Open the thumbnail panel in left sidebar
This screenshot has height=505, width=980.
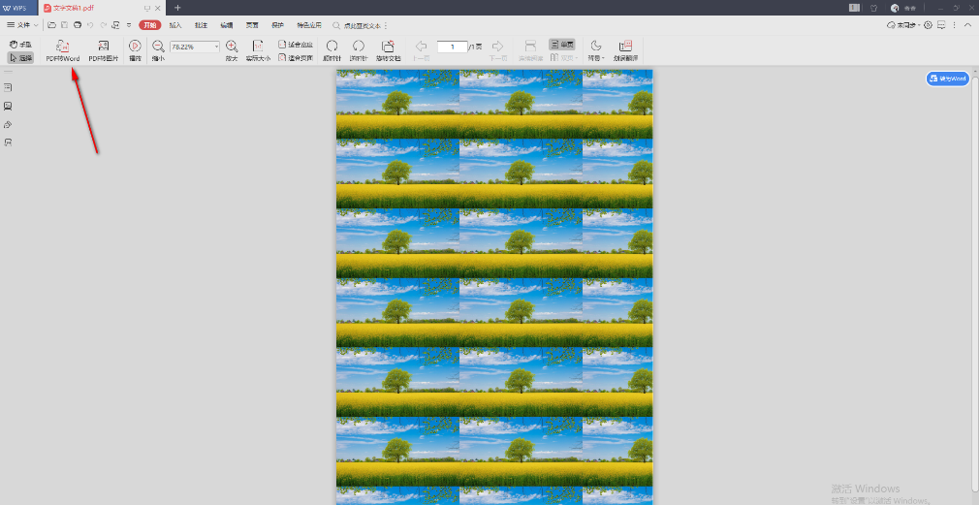tap(9, 106)
